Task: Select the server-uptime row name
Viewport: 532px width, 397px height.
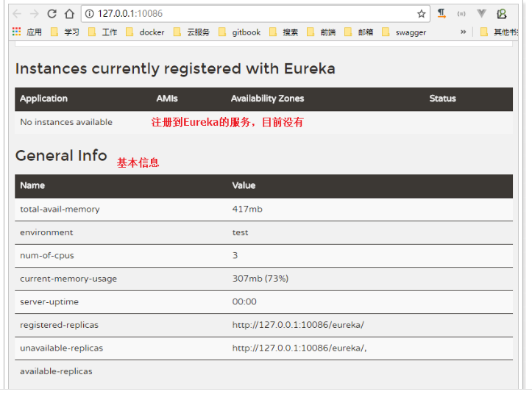Action: coord(49,301)
